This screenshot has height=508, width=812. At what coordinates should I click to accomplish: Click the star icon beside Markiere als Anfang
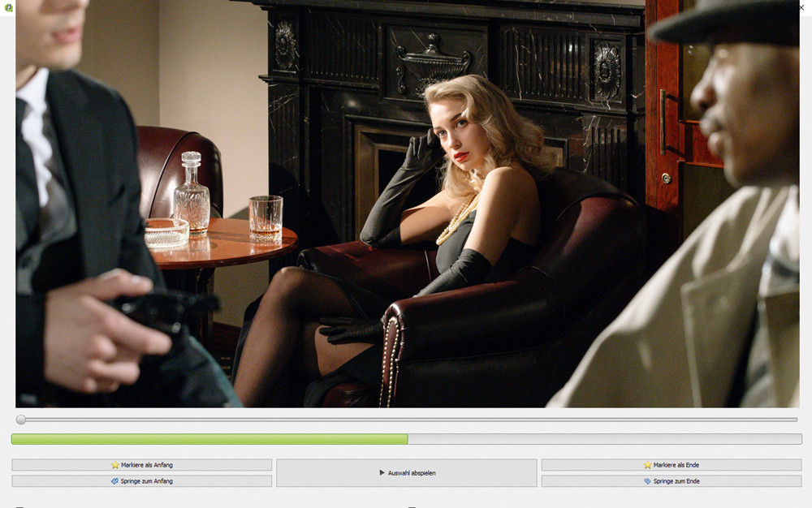(x=115, y=465)
